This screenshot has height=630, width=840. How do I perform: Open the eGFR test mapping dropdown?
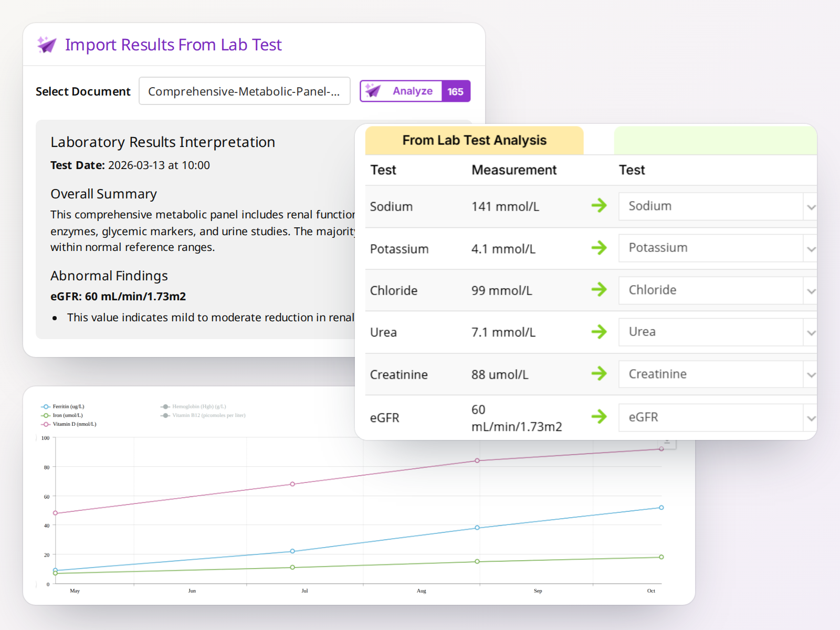(718, 417)
